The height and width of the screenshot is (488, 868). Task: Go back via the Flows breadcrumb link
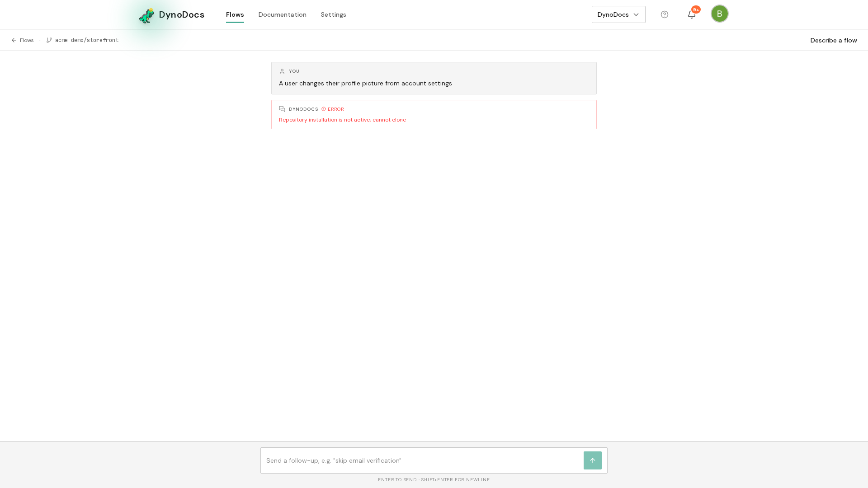(x=27, y=40)
